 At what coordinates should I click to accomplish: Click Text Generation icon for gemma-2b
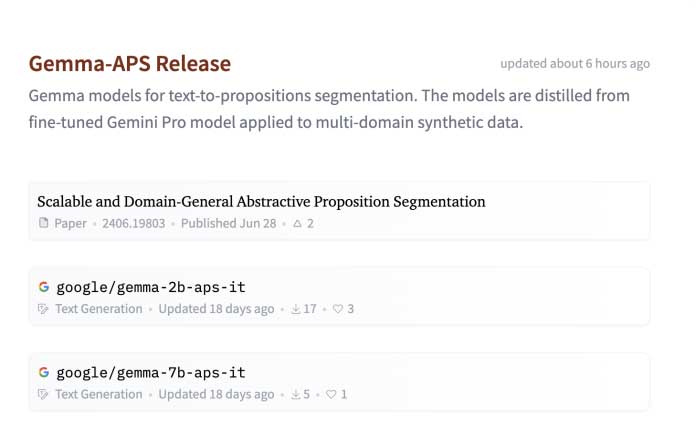pyautogui.click(x=43, y=309)
